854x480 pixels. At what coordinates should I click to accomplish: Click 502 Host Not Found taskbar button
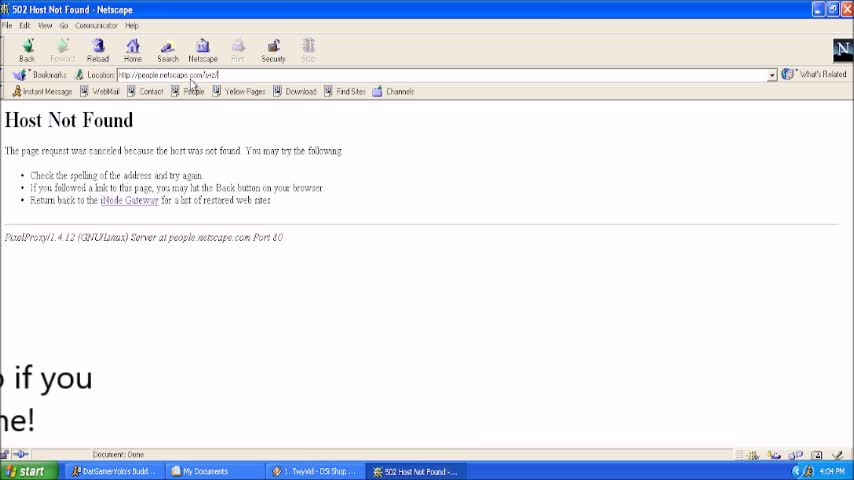point(416,471)
